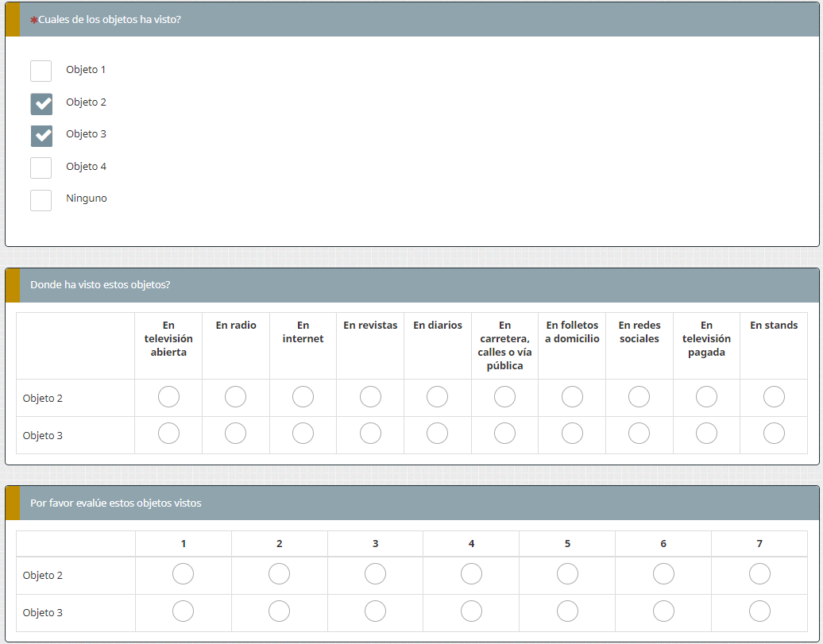Select the Ninguno checkbox
Viewport: 823px width, 644px height.
tap(41, 199)
